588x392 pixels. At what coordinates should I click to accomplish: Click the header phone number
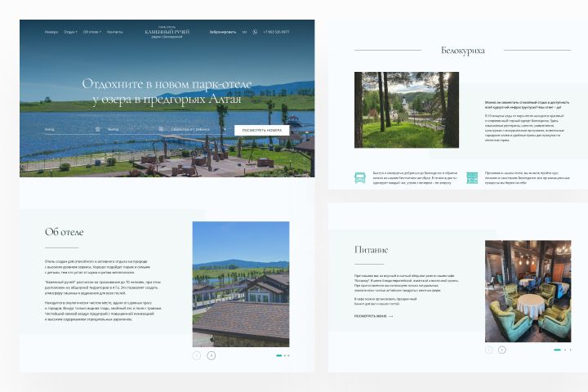[276, 32]
